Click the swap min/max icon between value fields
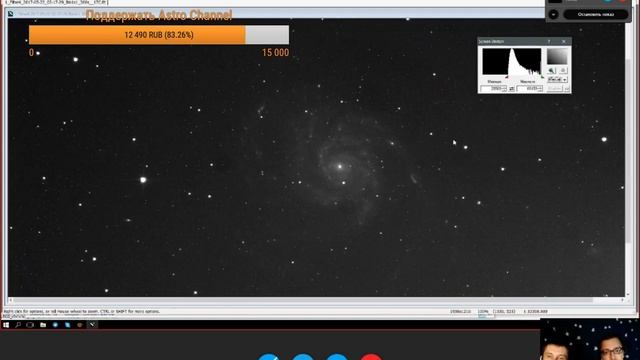The image size is (640, 360). 511,89
